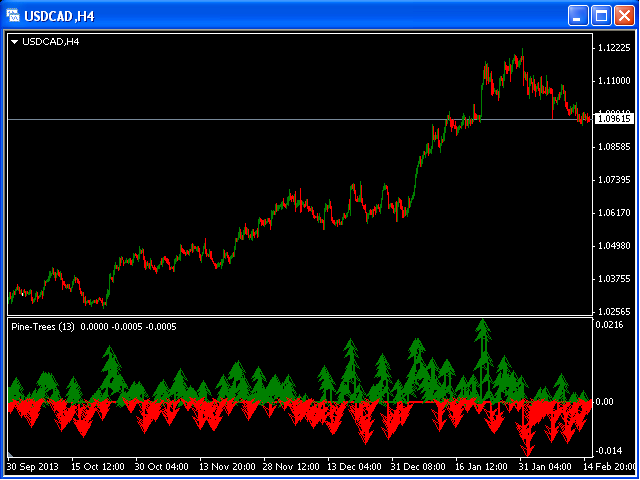The height and width of the screenshot is (480, 640).
Task: Maximize the USDCAD,H4 chart window
Action: 601,16
